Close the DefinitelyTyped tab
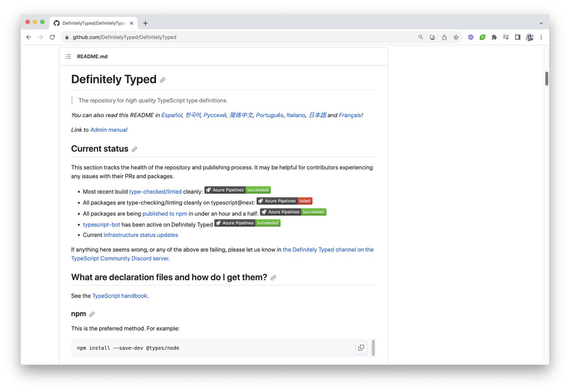The width and height of the screenshot is (570, 392). [132, 23]
